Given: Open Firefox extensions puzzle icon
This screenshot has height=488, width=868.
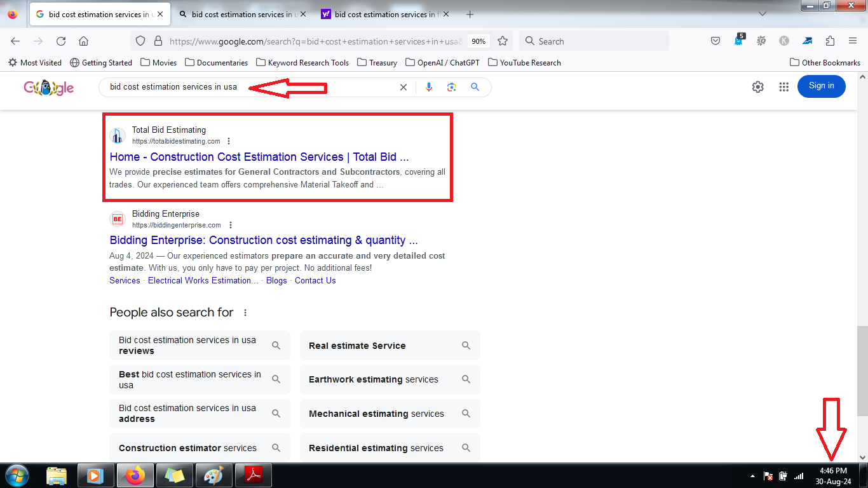Looking at the screenshot, I should click(x=830, y=41).
